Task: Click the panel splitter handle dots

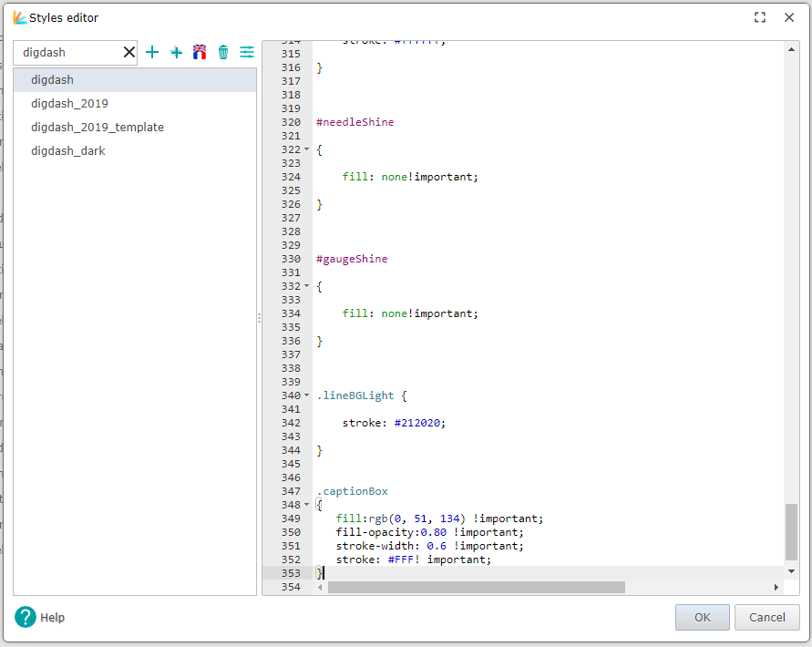Action: (259, 318)
